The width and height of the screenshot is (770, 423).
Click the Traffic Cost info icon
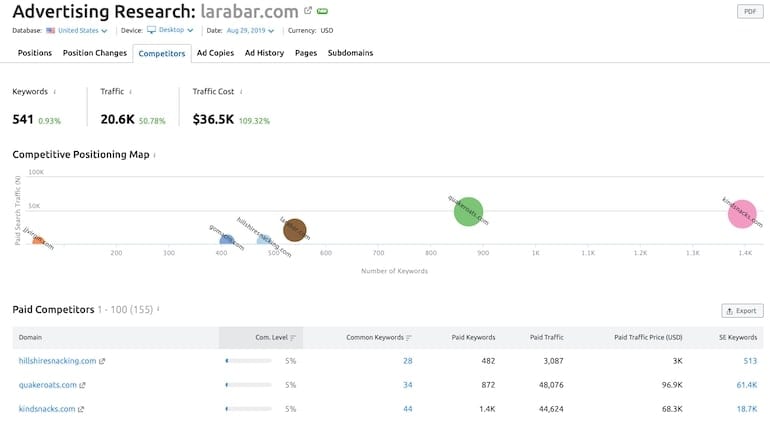point(241,92)
